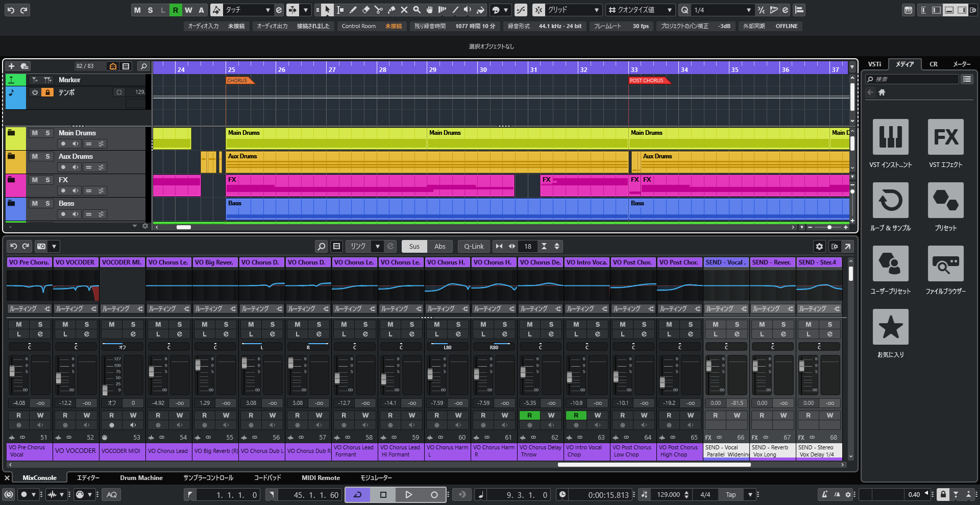Click the fader cap on VO Pre Chorus channel
This screenshot has height=505, width=980.
12,371
